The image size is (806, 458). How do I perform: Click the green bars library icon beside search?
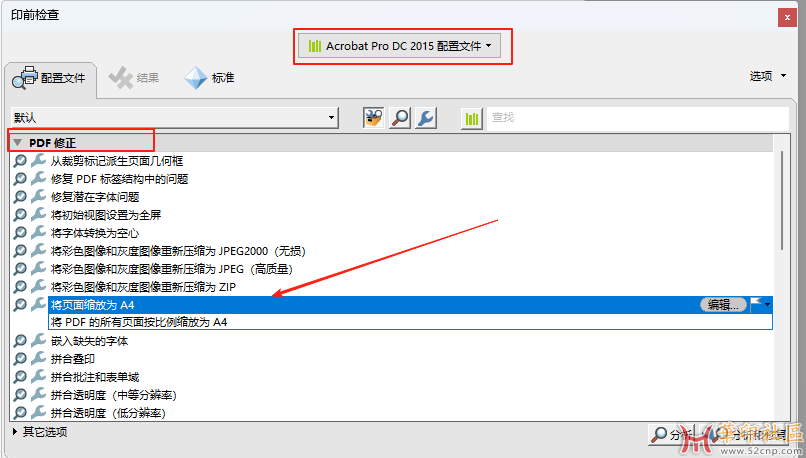(472, 118)
